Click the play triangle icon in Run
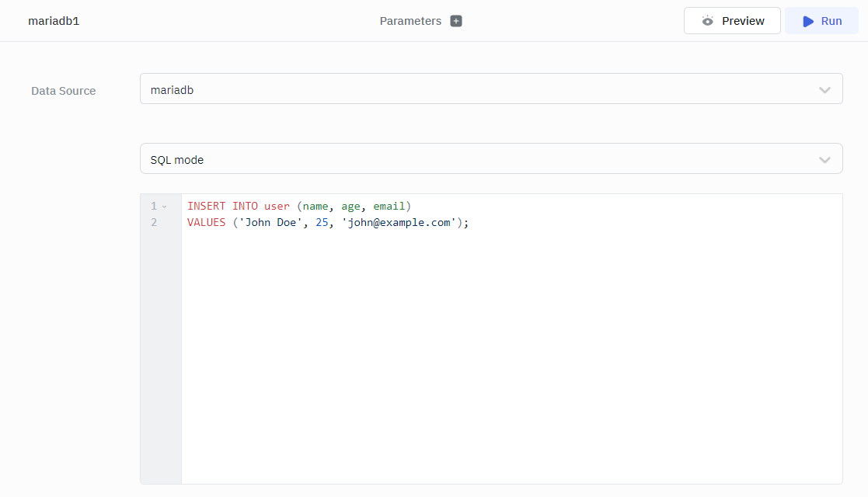Image resolution: width=868 pixels, height=497 pixels. (x=808, y=21)
